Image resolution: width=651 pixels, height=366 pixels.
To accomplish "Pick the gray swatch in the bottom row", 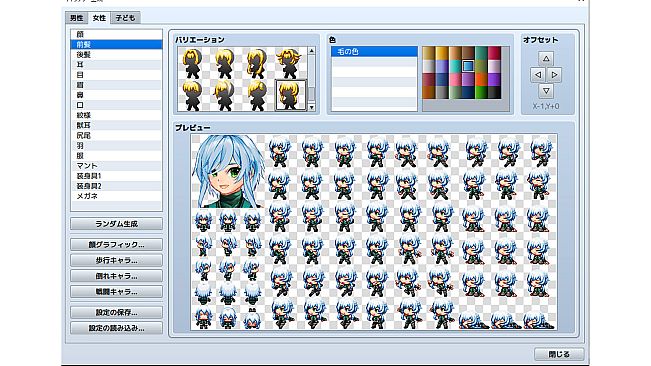I will pos(442,93).
